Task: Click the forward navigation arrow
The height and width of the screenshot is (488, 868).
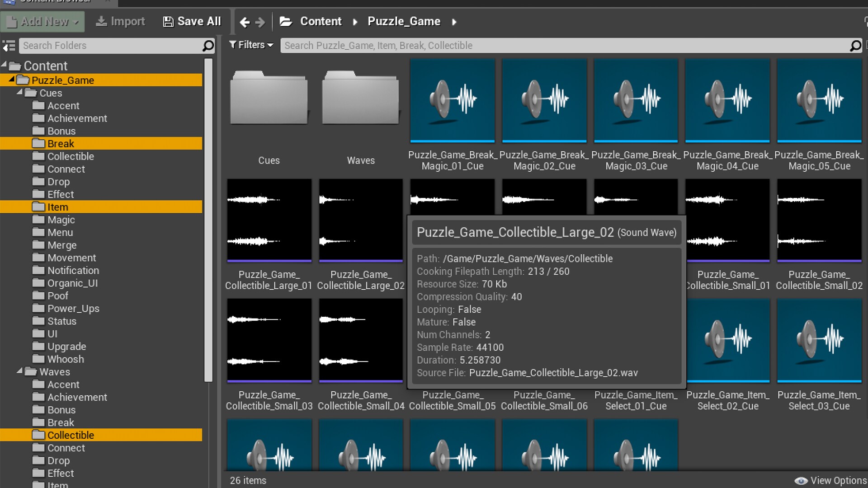Action: coord(260,21)
